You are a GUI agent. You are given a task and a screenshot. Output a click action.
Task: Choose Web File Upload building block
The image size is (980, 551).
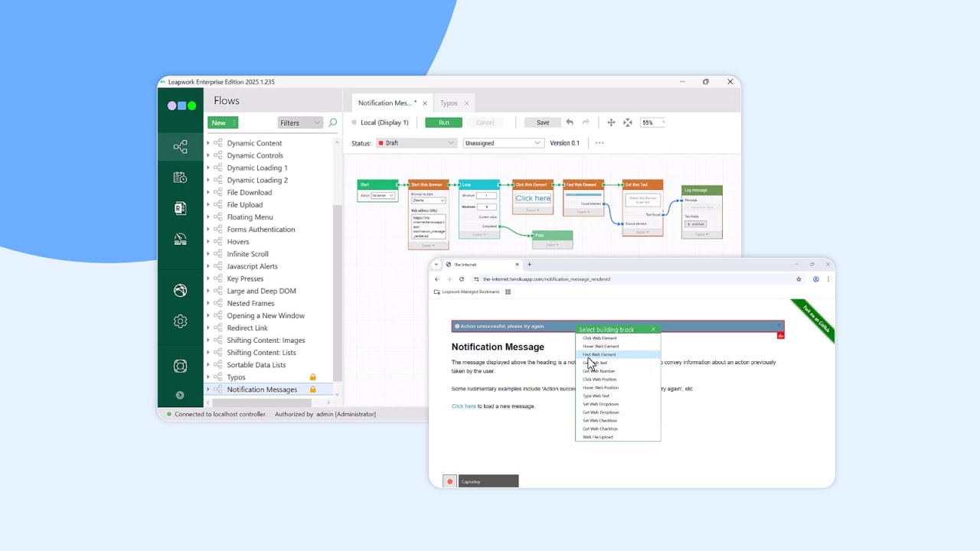(618, 437)
